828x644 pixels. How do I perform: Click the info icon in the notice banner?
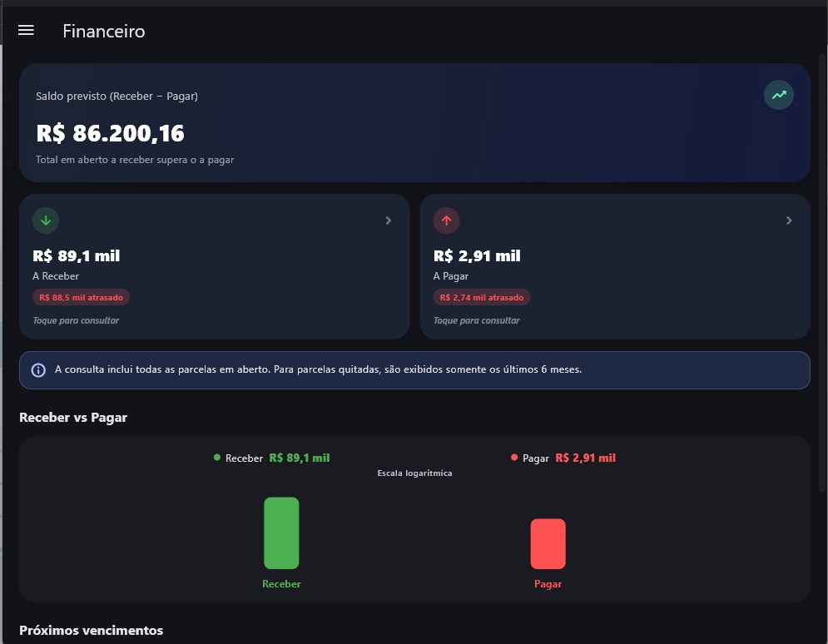point(38,370)
